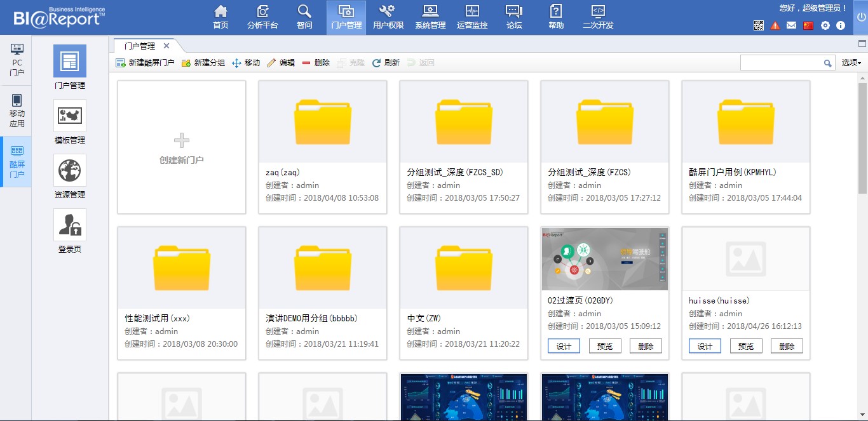Click the QR code icon in top bar

point(759,25)
